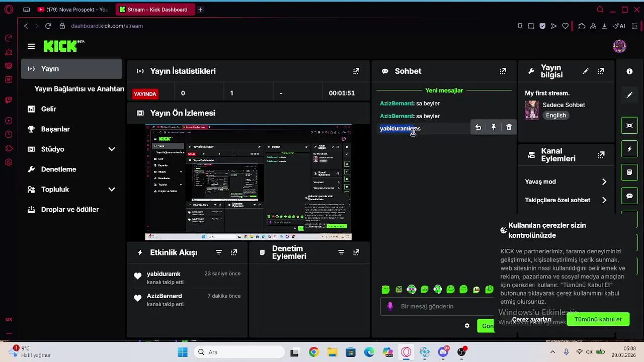
Task: Pop out the Yayın İstatistikleri panel
Action: 356,71
